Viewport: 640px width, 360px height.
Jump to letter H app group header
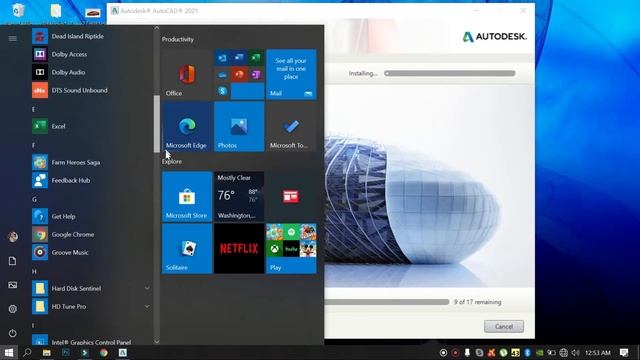coord(34,271)
